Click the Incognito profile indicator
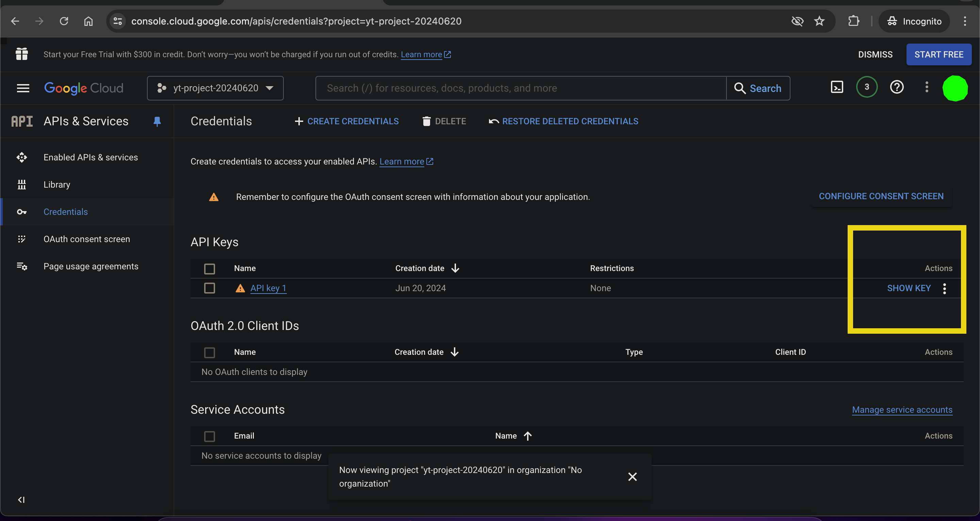This screenshot has height=521, width=980. pyautogui.click(x=914, y=21)
